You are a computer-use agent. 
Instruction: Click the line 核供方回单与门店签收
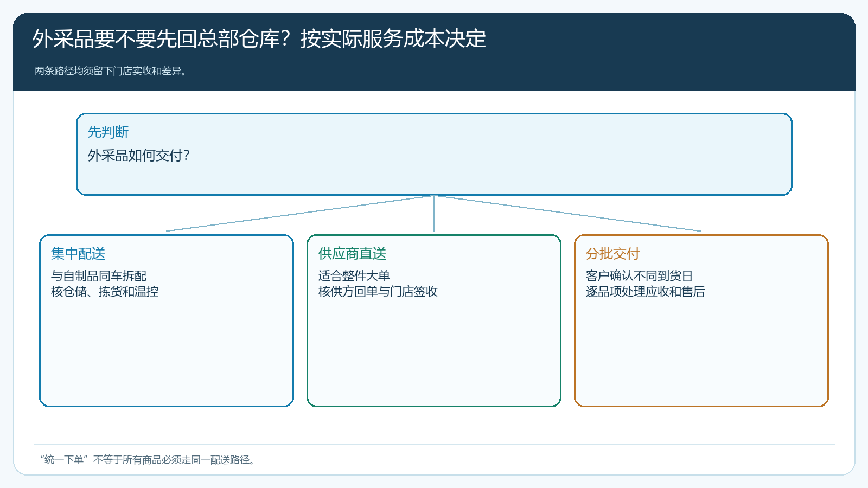coord(378,292)
